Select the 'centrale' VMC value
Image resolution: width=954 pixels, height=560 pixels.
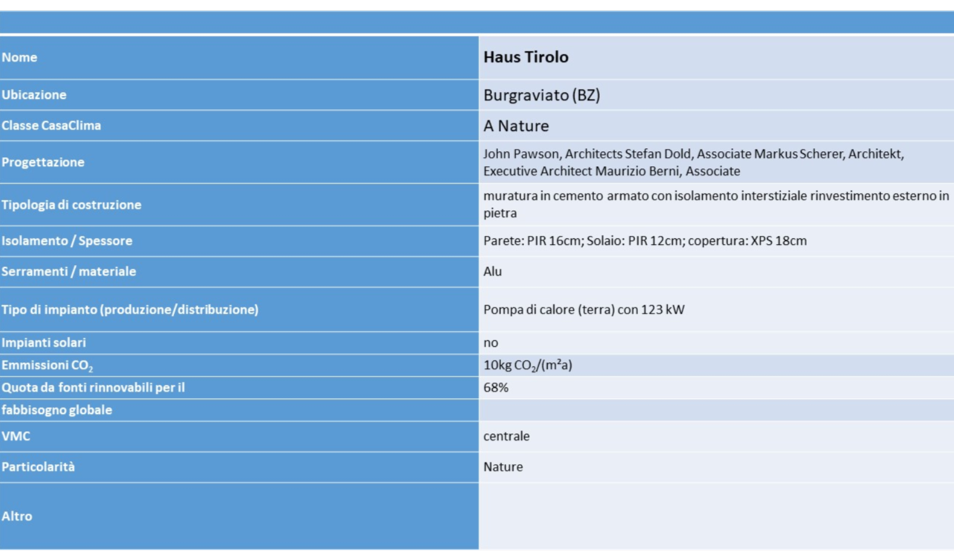(506, 436)
